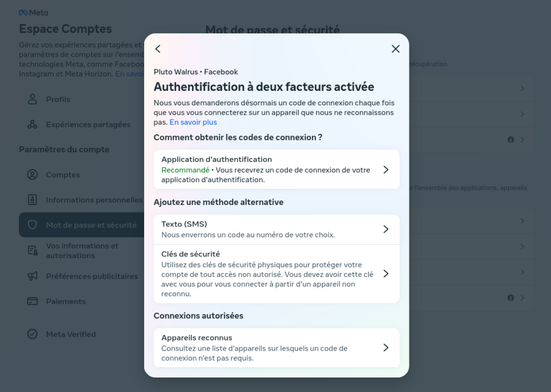Click the Comptes user circle icon
The width and height of the screenshot is (551, 392).
coord(32,175)
